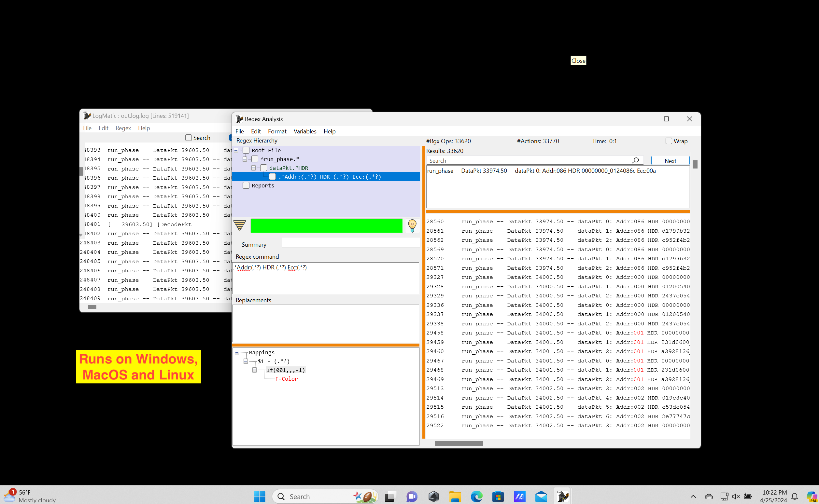
Task: Select the F-Color mapping entry
Action: [x=286, y=379]
